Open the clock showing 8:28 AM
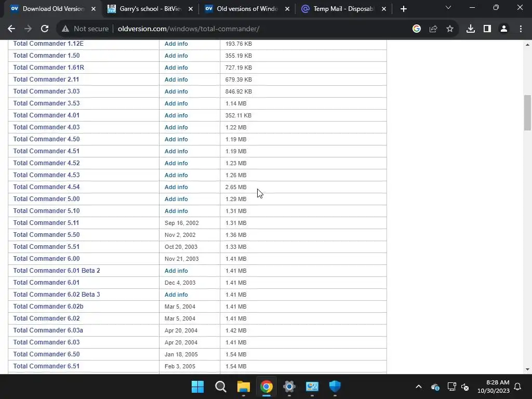Image resolution: width=532 pixels, height=399 pixels. (x=494, y=387)
